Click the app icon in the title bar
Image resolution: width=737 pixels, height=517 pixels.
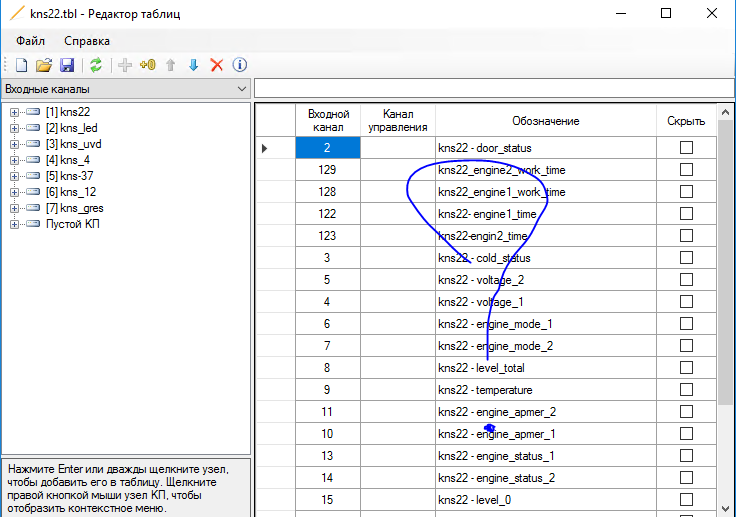(x=17, y=13)
